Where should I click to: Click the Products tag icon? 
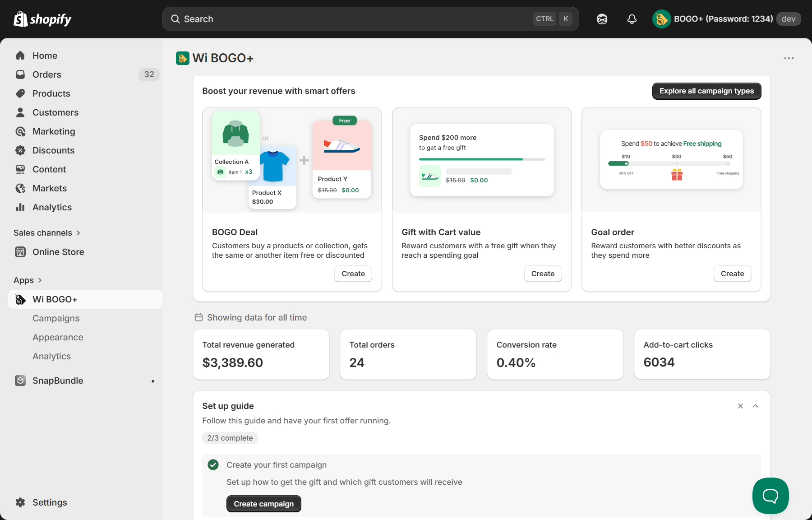pos(20,93)
